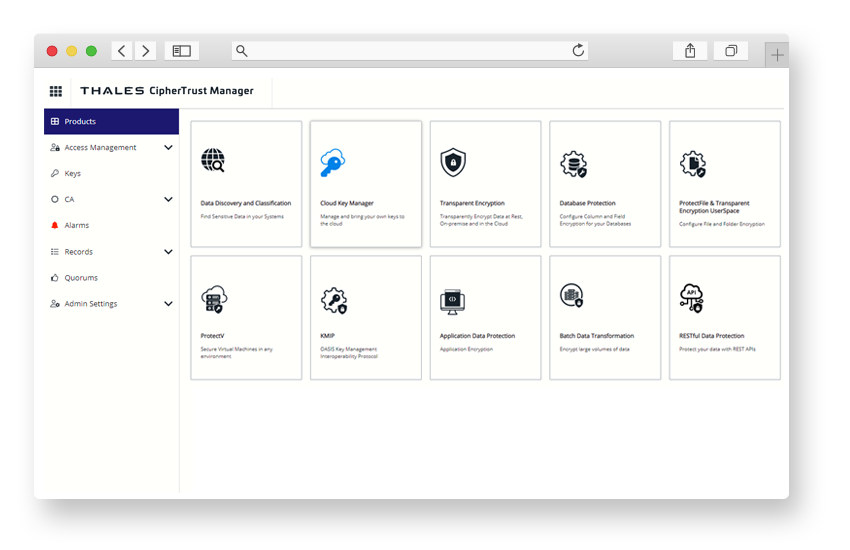
Task: Open KMIP title link
Action: pyautogui.click(x=327, y=336)
